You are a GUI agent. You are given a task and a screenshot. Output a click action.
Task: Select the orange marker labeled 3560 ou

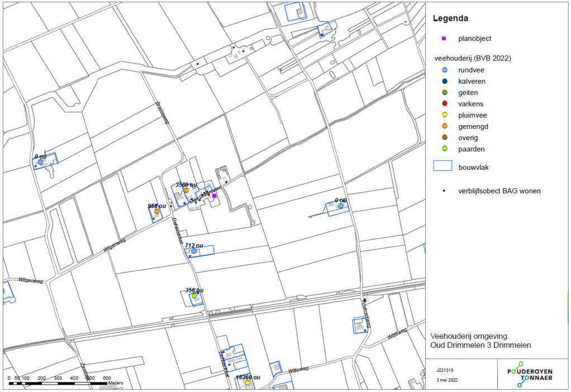(x=186, y=190)
